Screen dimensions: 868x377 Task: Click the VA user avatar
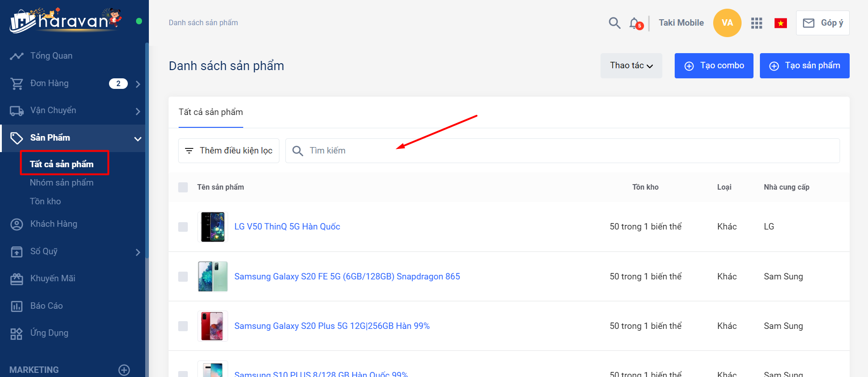pos(727,23)
